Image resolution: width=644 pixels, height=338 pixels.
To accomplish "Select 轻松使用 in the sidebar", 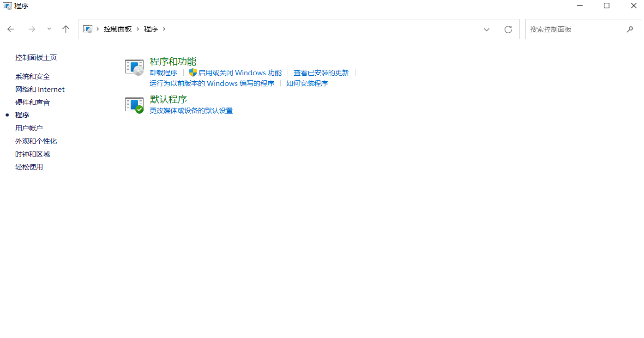I will 29,167.
